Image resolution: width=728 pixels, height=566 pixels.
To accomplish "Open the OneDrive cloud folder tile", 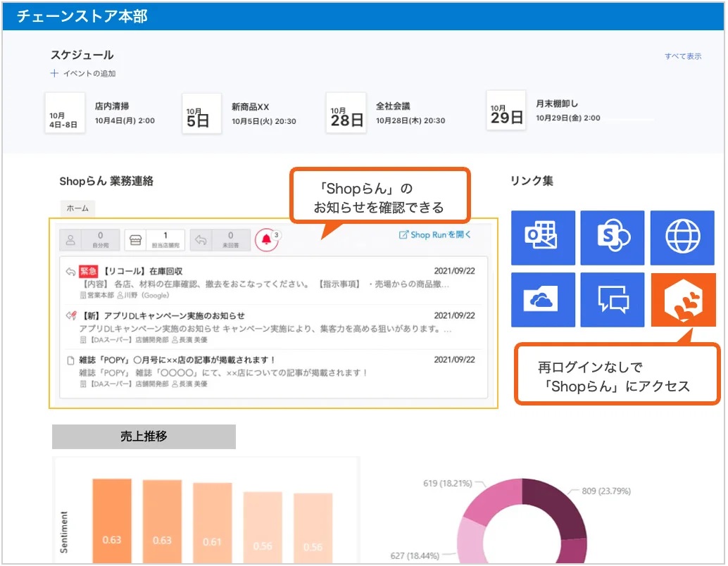I will (542, 300).
